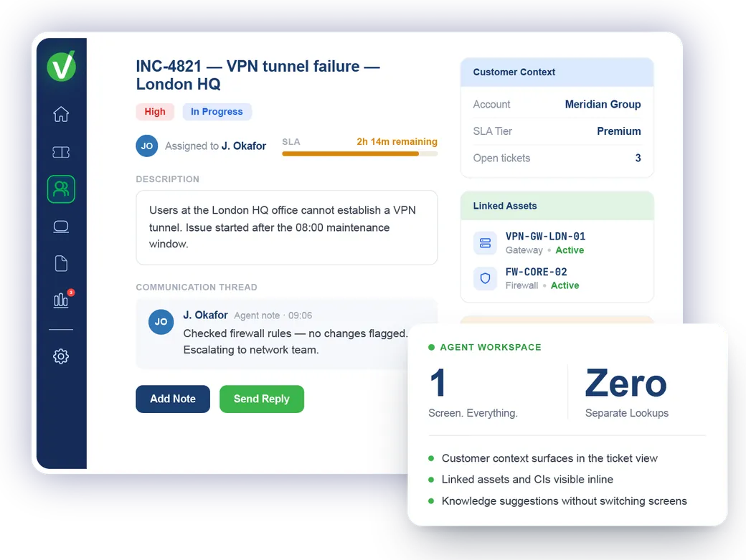Click the large 'Zero' statistic

click(x=625, y=383)
